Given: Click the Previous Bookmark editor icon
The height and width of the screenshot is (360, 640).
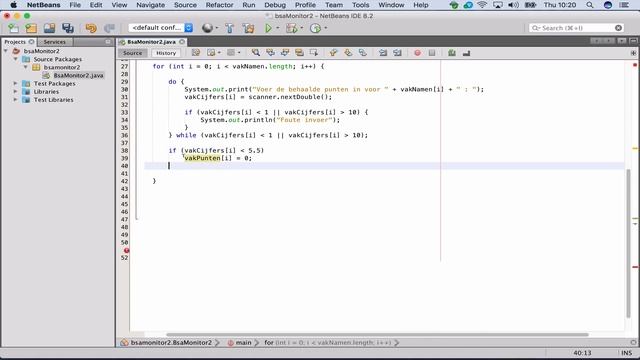Looking at the screenshot, I should click(333, 53).
